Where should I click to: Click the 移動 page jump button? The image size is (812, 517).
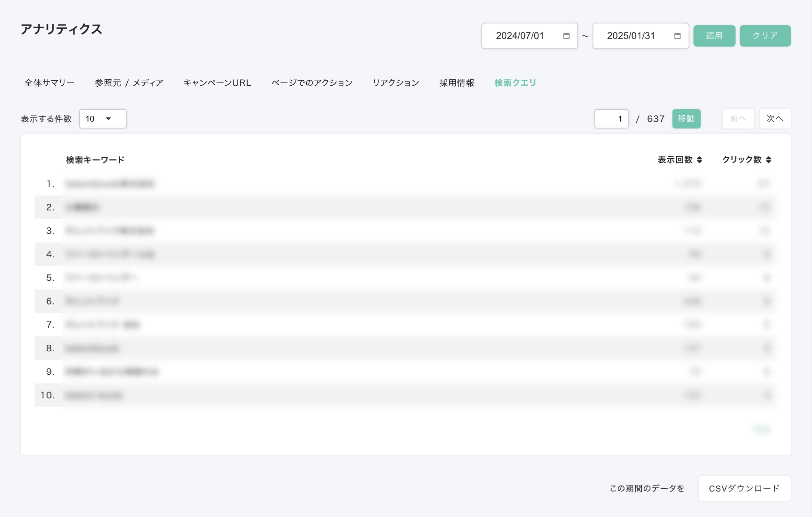click(686, 119)
